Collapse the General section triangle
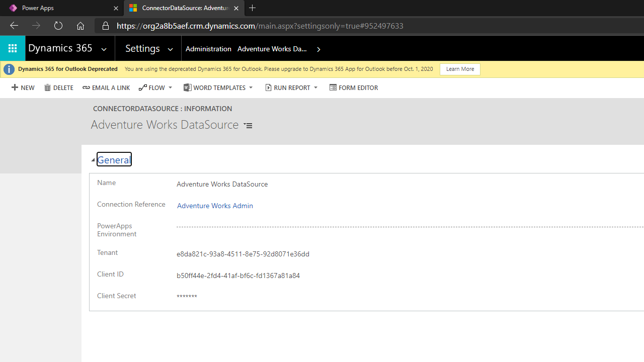 pyautogui.click(x=93, y=160)
